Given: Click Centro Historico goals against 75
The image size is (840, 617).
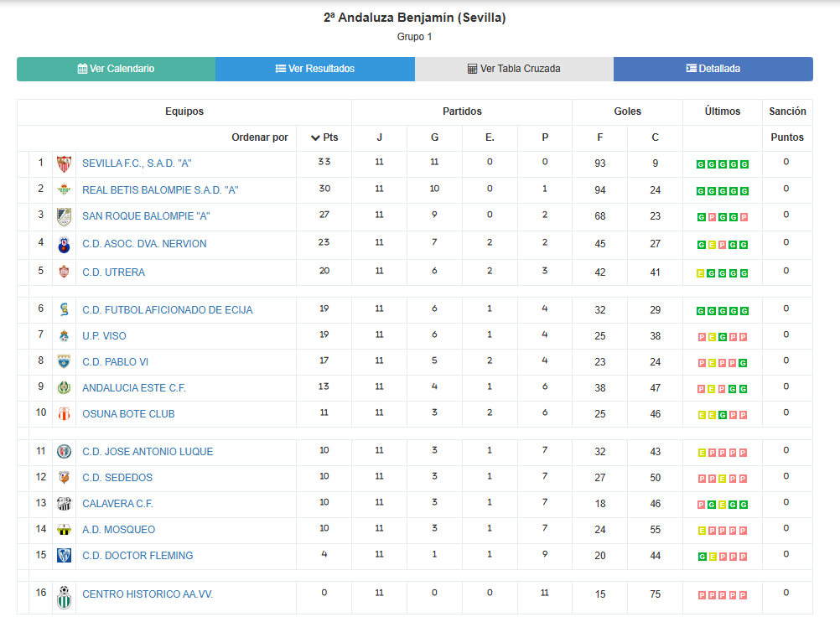Looking at the screenshot, I should 656,594.
